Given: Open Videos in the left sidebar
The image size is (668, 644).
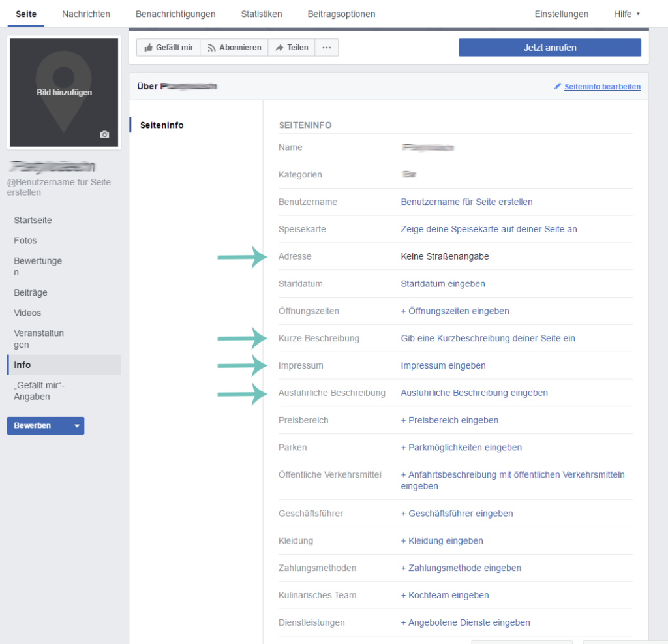Looking at the screenshot, I should (x=27, y=313).
